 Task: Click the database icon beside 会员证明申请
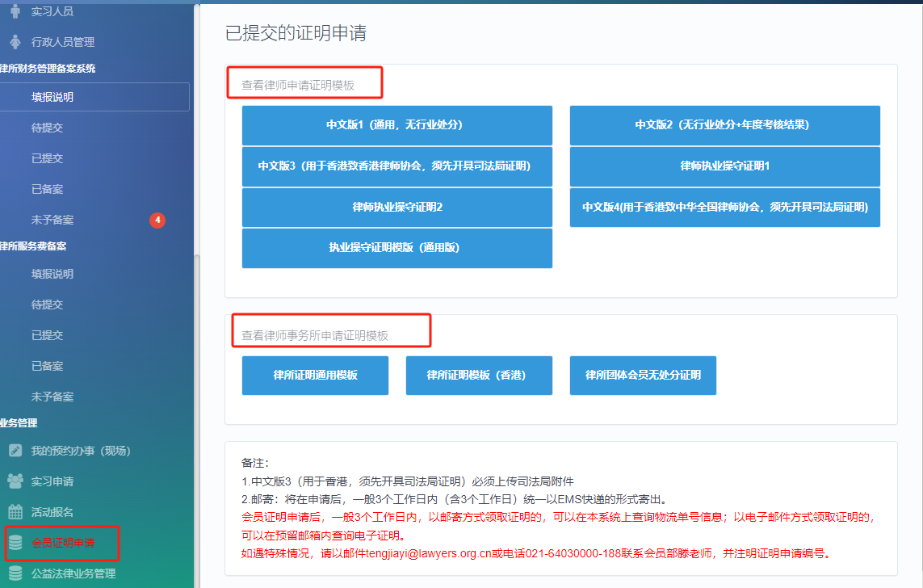tap(15, 543)
